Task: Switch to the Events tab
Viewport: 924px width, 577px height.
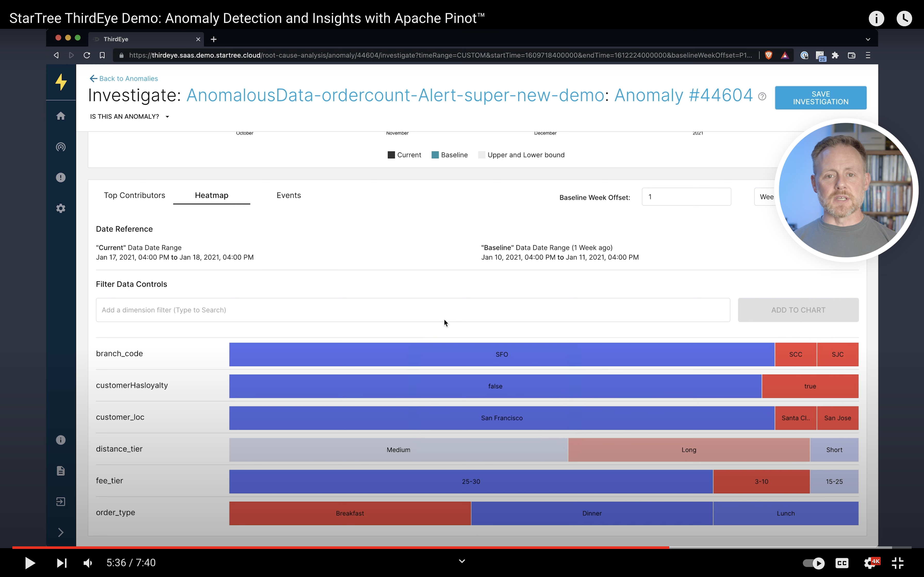Action: (x=289, y=196)
